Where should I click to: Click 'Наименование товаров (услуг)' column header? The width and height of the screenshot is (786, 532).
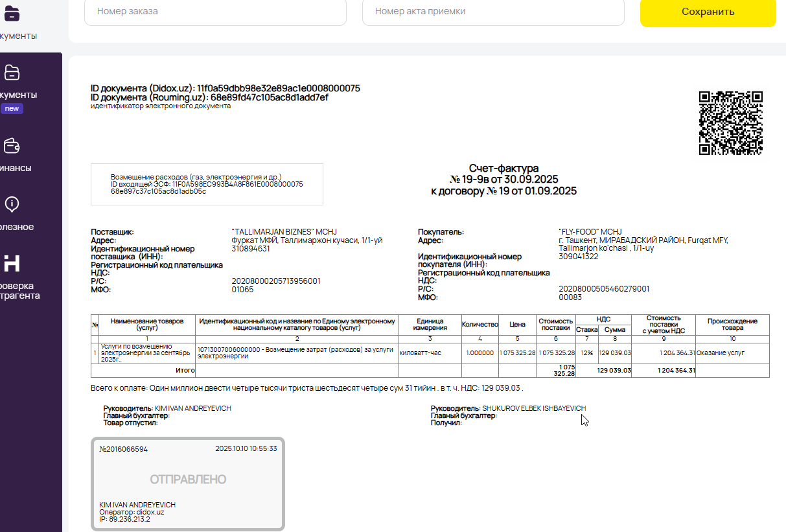[x=147, y=325]
